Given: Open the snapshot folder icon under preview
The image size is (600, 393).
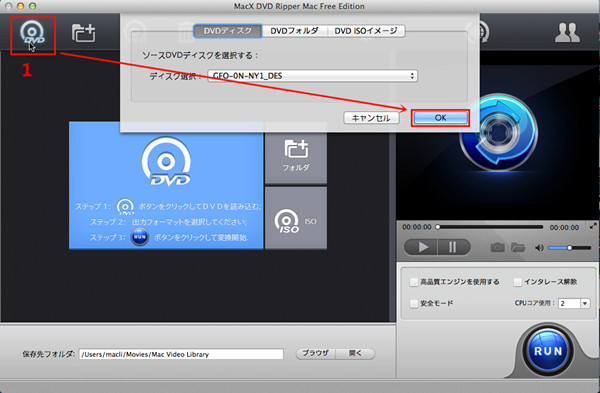Looking at the screenshot, I should pos(518,247).
